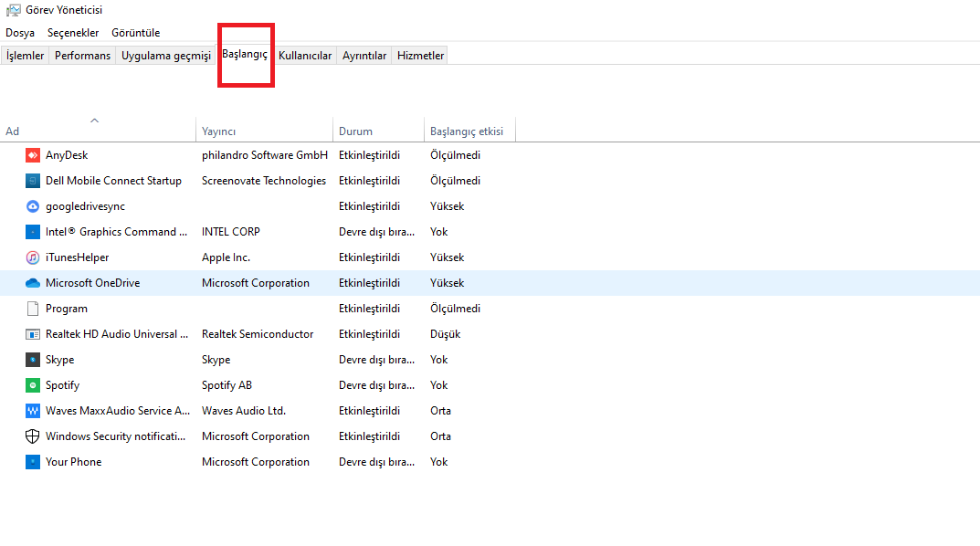Select the Intel® Graphics Command entry
Image resolution: width=980 pixels, height=546 pixels.
coord(116,232)
